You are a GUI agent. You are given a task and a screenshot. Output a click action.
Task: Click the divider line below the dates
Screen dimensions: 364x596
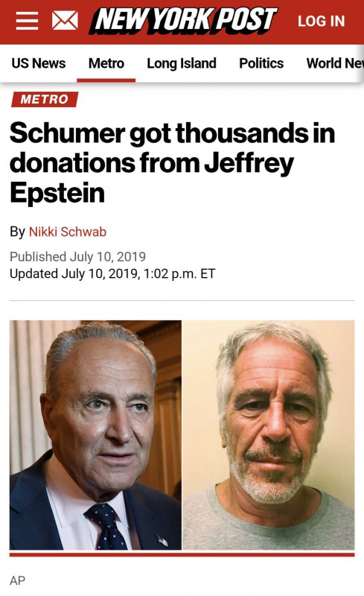click(182, 300)
